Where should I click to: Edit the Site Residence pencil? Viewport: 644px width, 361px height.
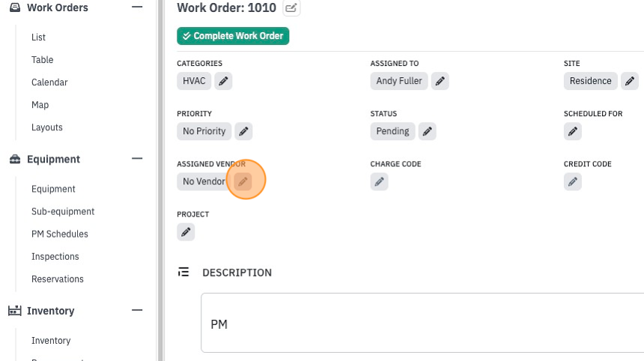coord(630,81)
